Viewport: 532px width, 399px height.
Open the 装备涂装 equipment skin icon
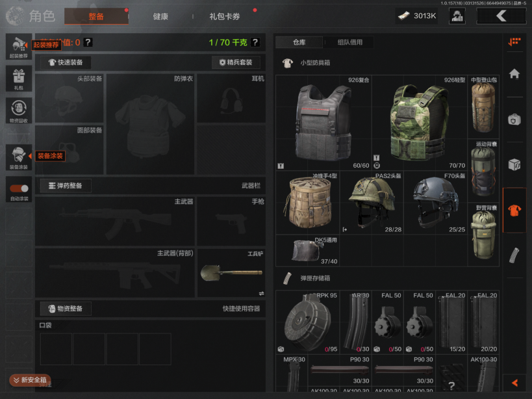tap(19, 157)
